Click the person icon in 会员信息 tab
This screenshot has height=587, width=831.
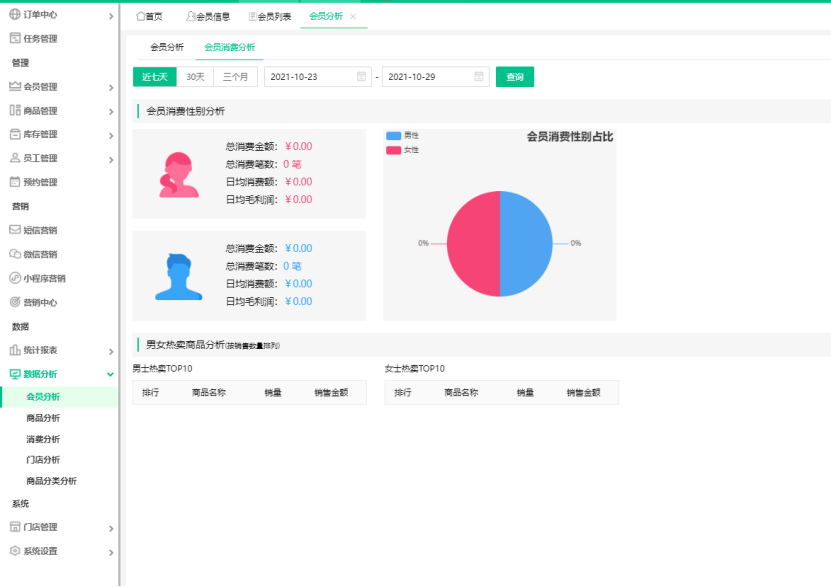pos(191,16)
